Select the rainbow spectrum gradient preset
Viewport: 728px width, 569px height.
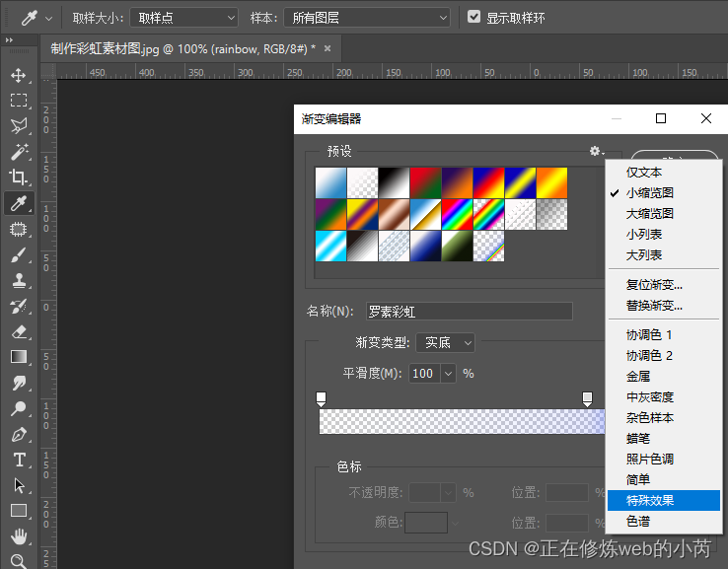pos(458,214)
